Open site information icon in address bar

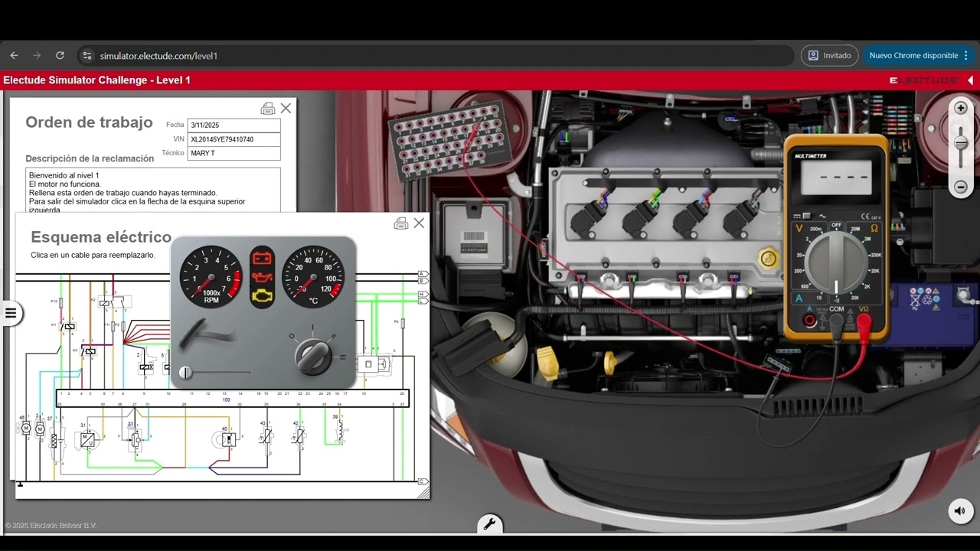(x=87, y=55)
